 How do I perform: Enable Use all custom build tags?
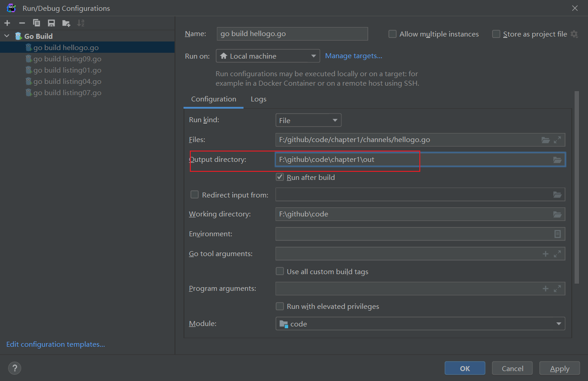coord(280,272)
